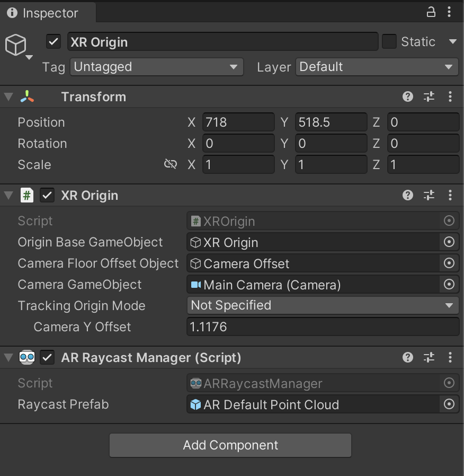Open the Inspector panel three-dot menu
Viewport: 464px width, 476px height.
(x=450, y=12)
